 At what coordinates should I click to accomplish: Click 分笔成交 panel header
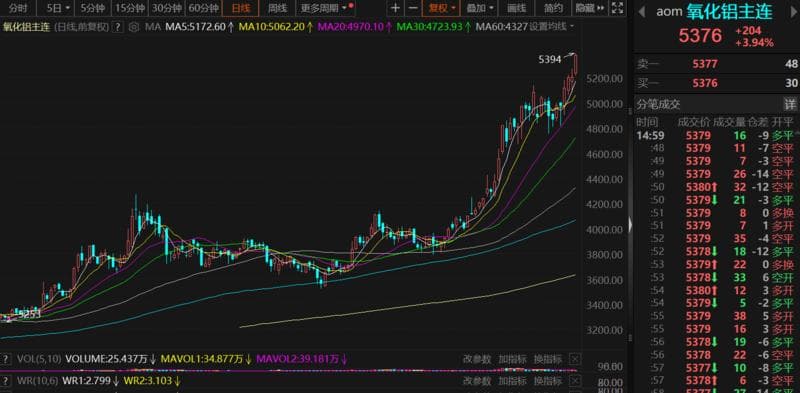click(x=658, y=105)
